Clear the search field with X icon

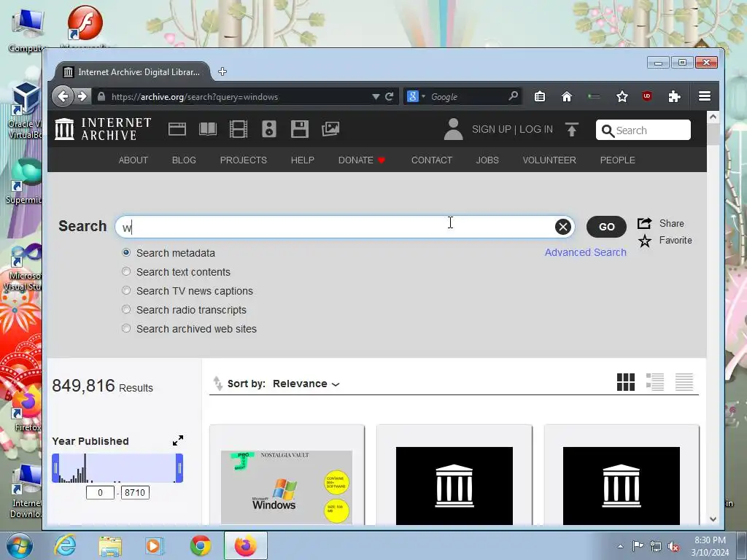pos(562,227)
